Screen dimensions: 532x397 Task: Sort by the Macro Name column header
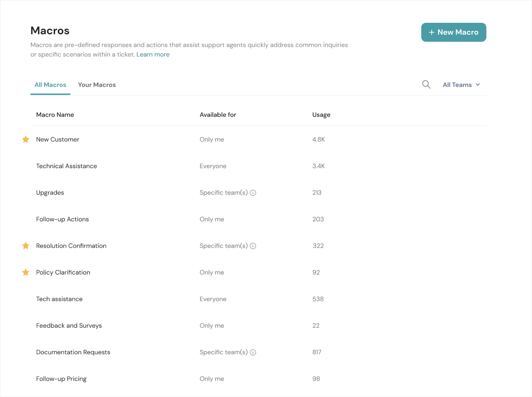55,115
